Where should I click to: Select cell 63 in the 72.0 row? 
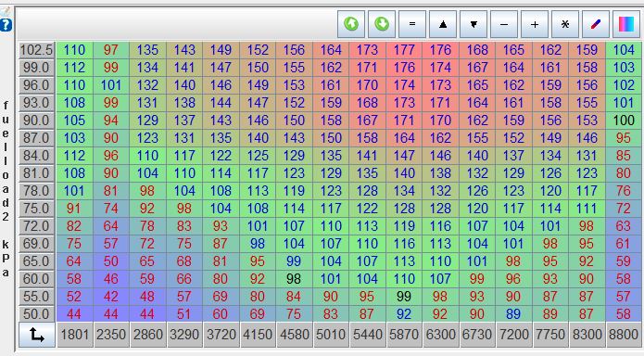624,226
